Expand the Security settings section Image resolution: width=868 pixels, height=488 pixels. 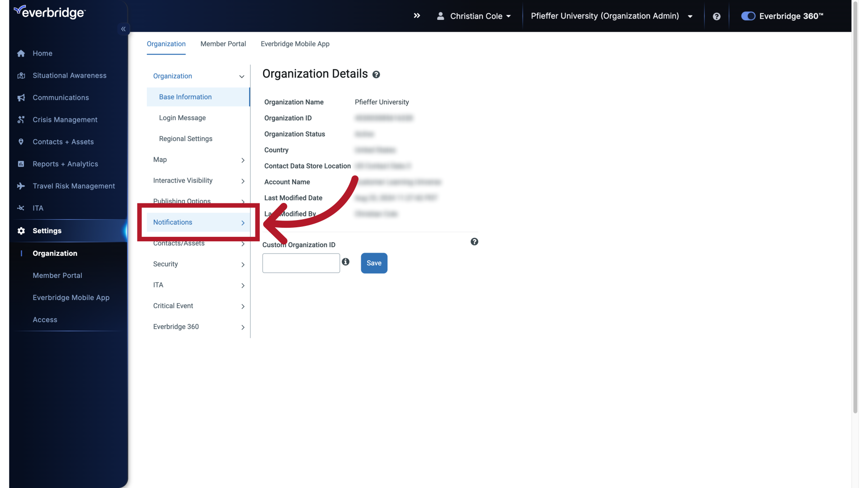pos(165,264)
